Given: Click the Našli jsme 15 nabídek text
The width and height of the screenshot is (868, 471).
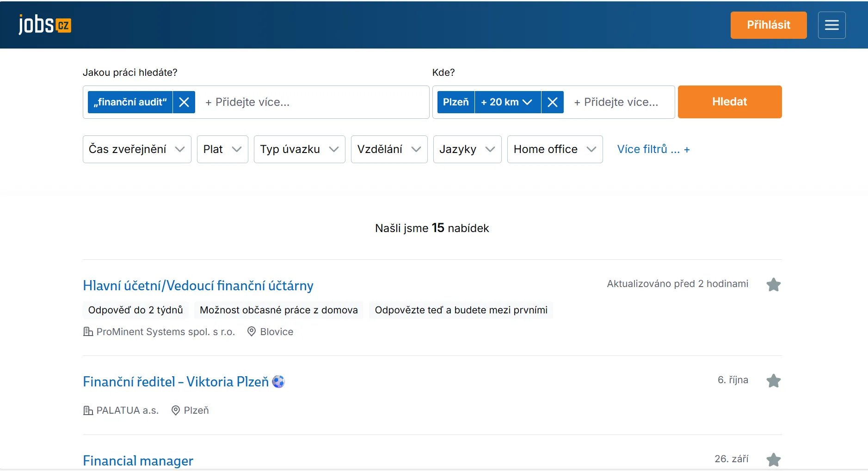Looking at the screenshot, I should pyautogui.click(x=432, y=228).
